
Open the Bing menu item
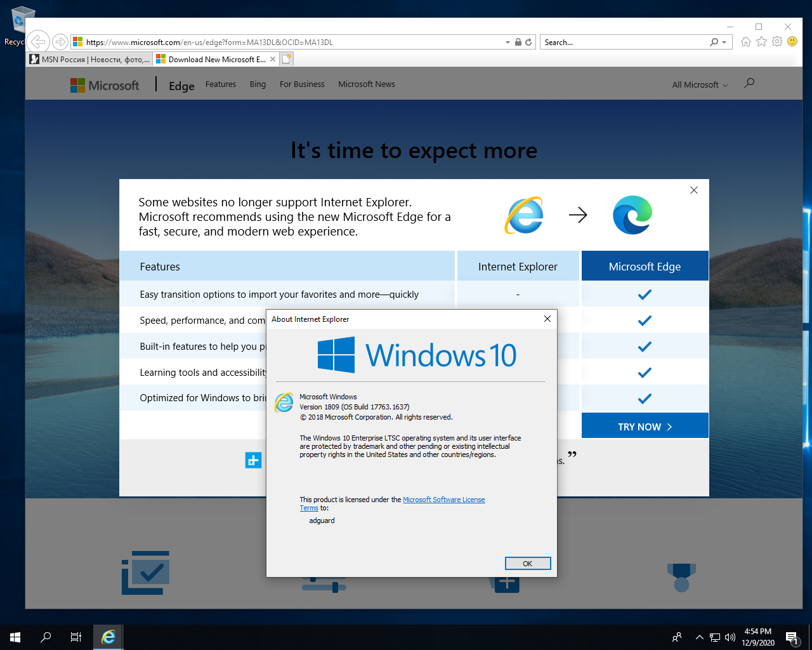click(x=258, y=84)
